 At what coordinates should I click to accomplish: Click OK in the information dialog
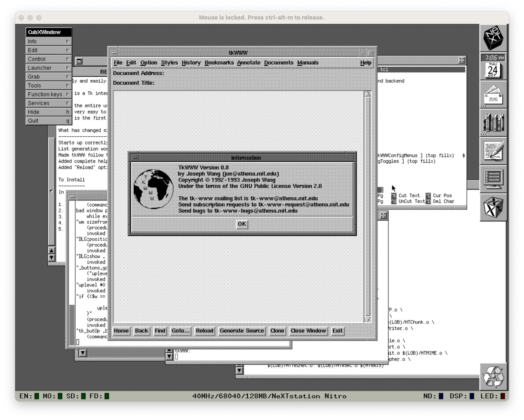(x=242, y=224)
